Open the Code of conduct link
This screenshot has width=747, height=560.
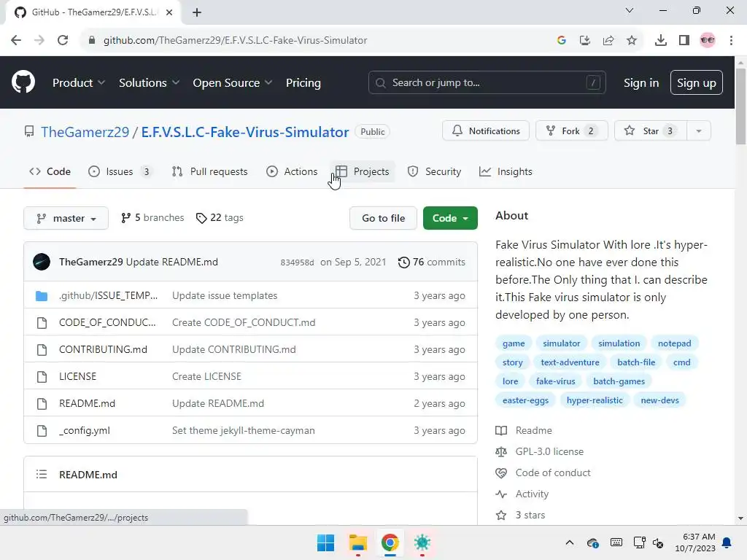point(553,472)
